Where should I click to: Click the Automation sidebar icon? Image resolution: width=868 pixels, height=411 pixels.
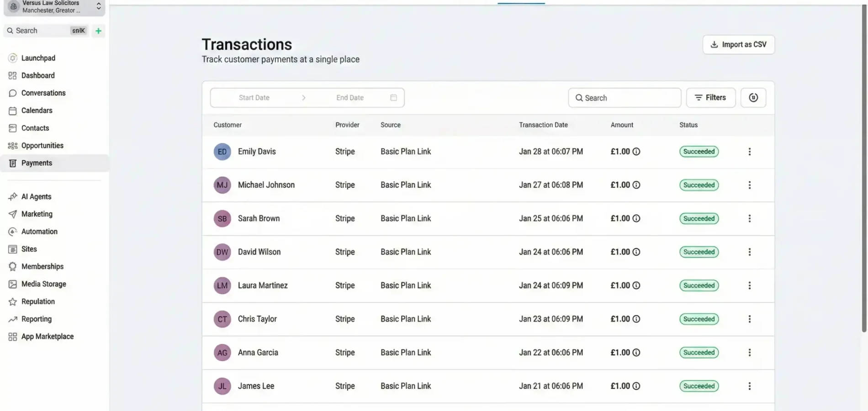coord(12,232)
